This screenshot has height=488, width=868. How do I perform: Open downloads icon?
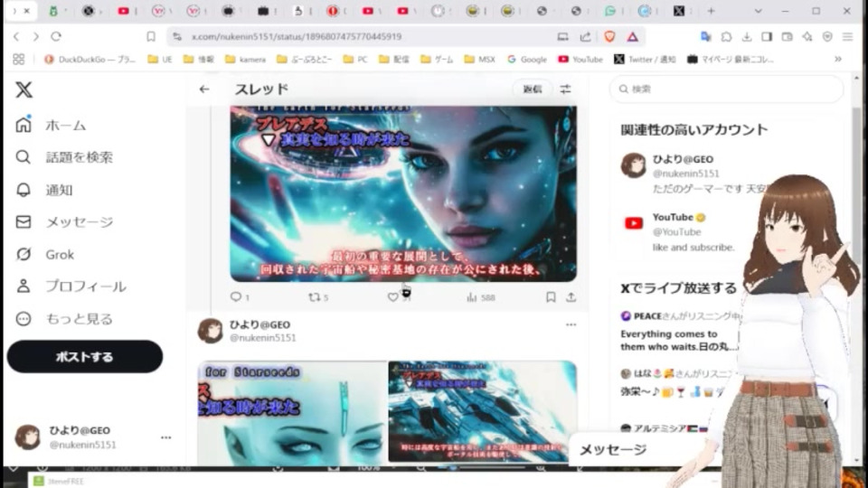point(747,36)
